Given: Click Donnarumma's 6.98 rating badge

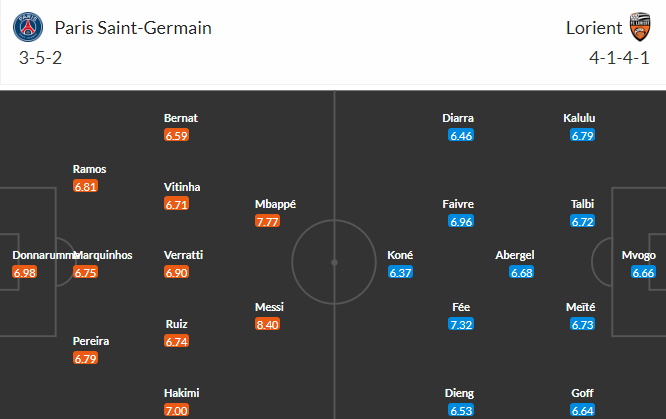Looking at the screenshot, I should 25,272.
